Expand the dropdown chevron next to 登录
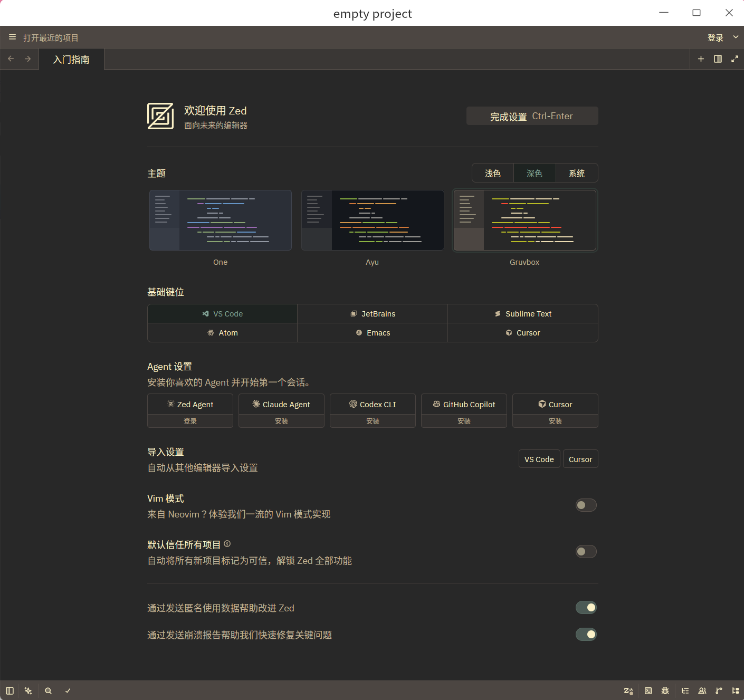744x700 pixels. [736, 37]
